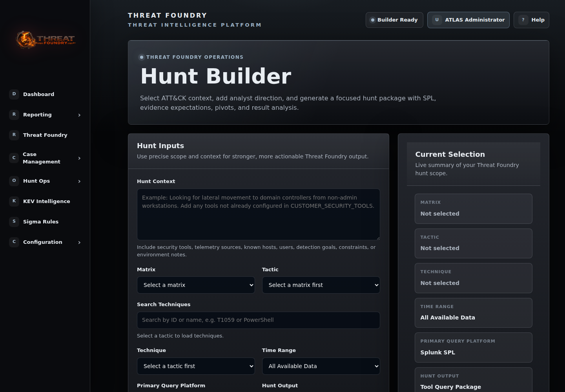Click the Threat Foundry Operations bullet icon
This screenshot has width=565, height=392.
pos(142,57)
